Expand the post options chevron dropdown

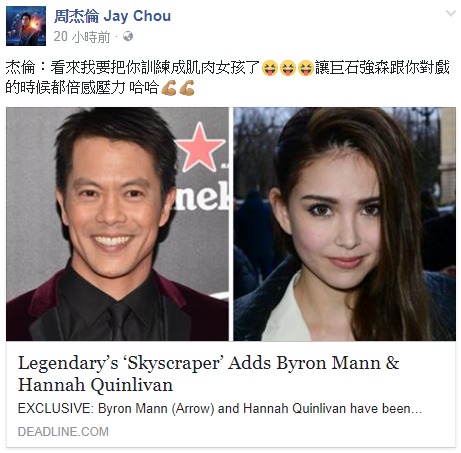tap(451, 13)
